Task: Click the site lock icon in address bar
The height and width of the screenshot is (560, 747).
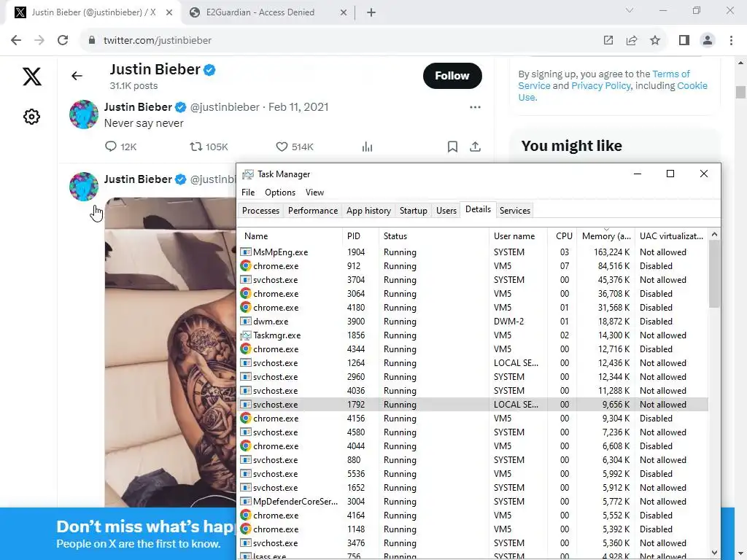Action: 92,41
